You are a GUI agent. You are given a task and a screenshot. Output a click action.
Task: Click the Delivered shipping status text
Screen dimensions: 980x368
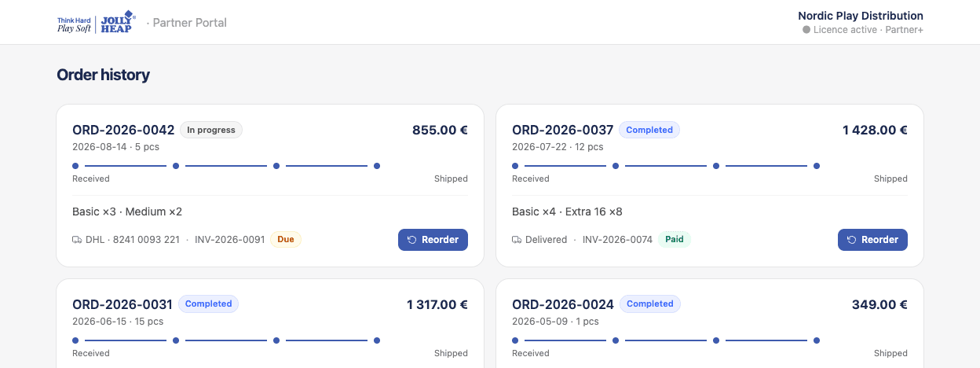coord(546,240)
